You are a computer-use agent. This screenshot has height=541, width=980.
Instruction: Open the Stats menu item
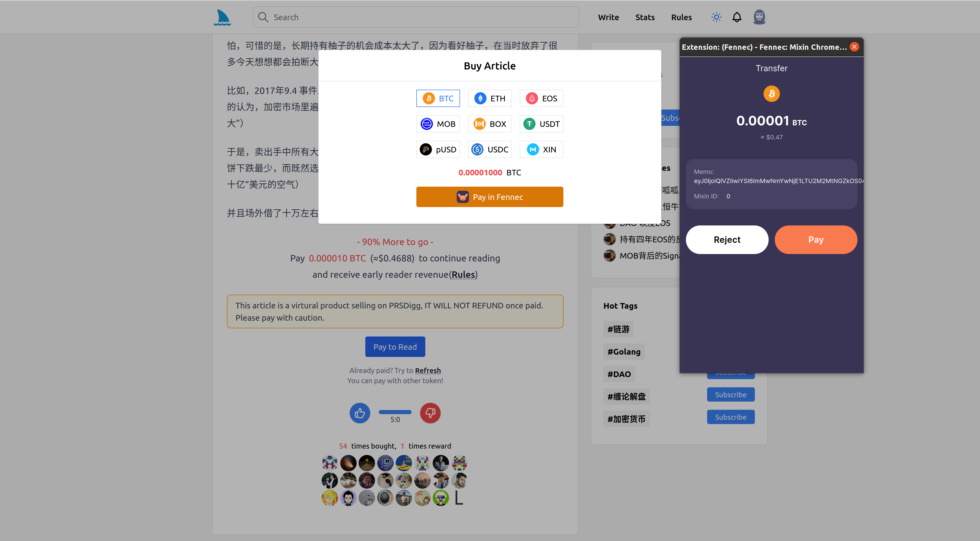point(645,18)
